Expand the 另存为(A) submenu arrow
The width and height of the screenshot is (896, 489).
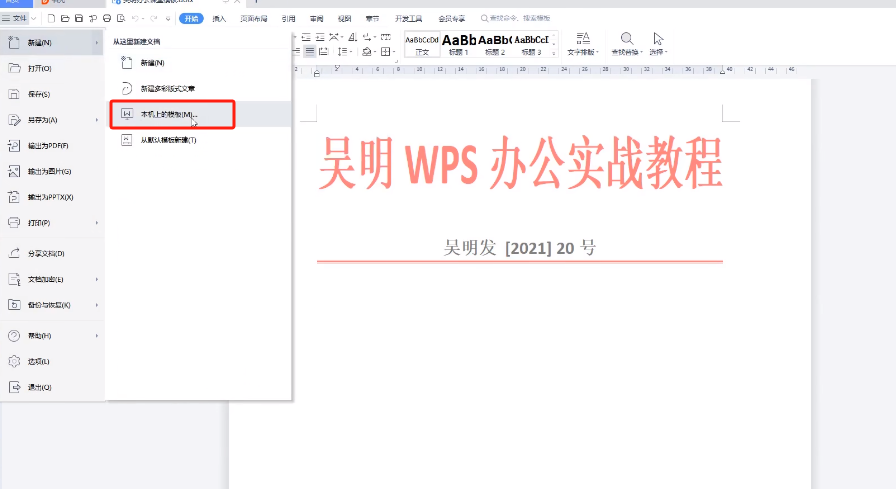(x=97, y=120)
